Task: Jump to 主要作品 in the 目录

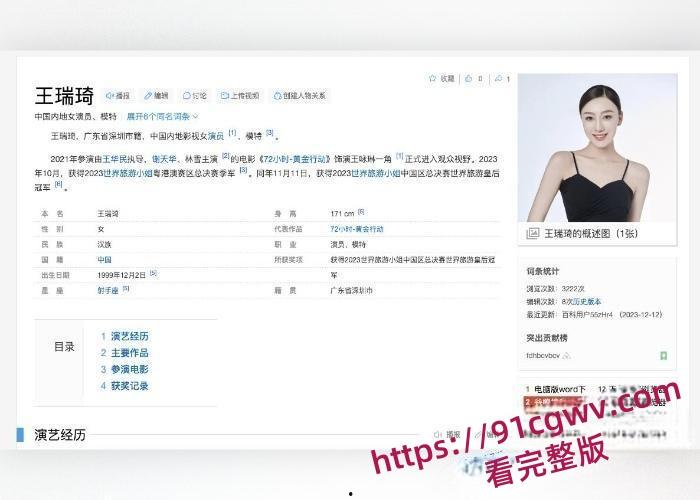Action: click(129, 353)
